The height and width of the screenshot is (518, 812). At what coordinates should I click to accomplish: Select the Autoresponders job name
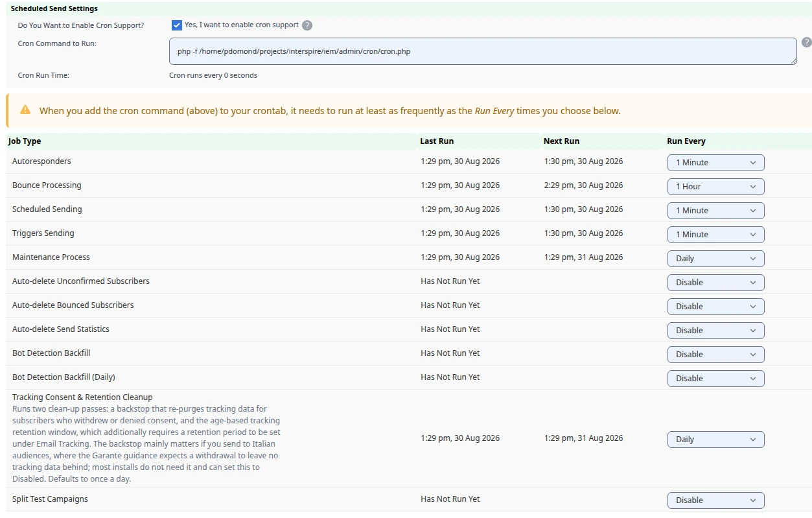pos(41,161)
